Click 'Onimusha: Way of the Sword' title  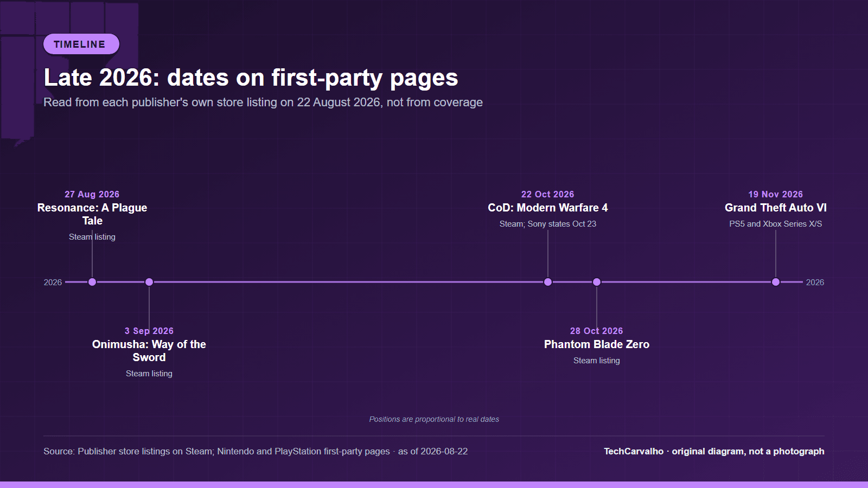coord(149,351)
